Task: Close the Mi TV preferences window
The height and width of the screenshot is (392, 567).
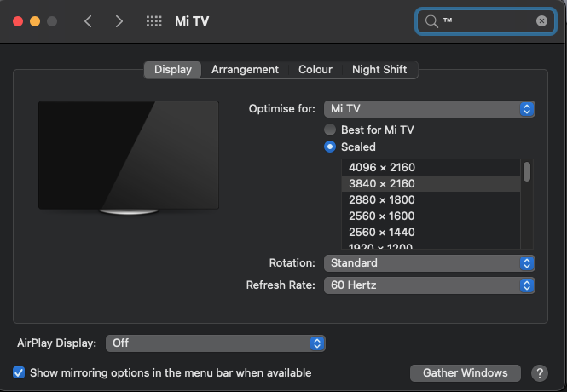Action: [18, 21]
